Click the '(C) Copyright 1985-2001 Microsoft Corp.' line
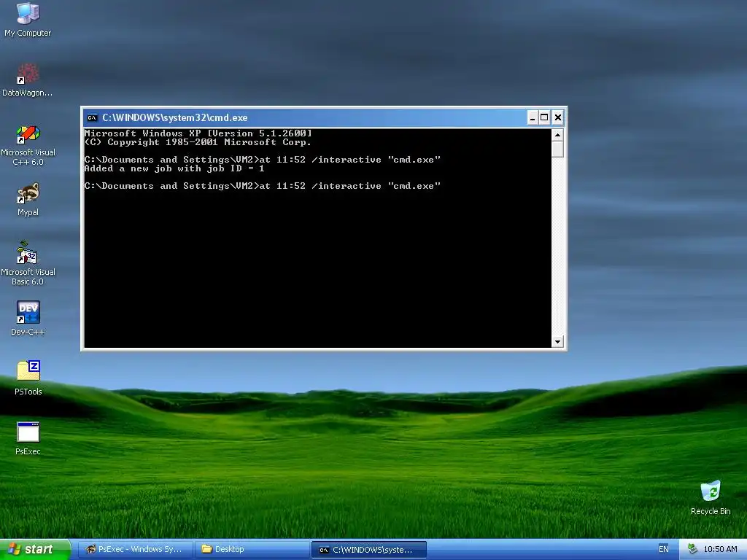Screen dimensions: 747x560 (x=198, y=142)
